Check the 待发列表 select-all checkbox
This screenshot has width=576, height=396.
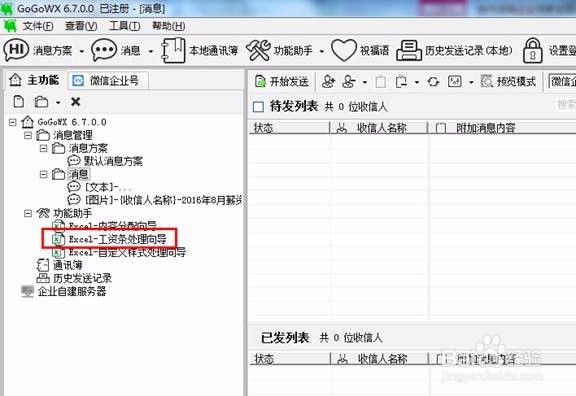(x=258, y=107)
